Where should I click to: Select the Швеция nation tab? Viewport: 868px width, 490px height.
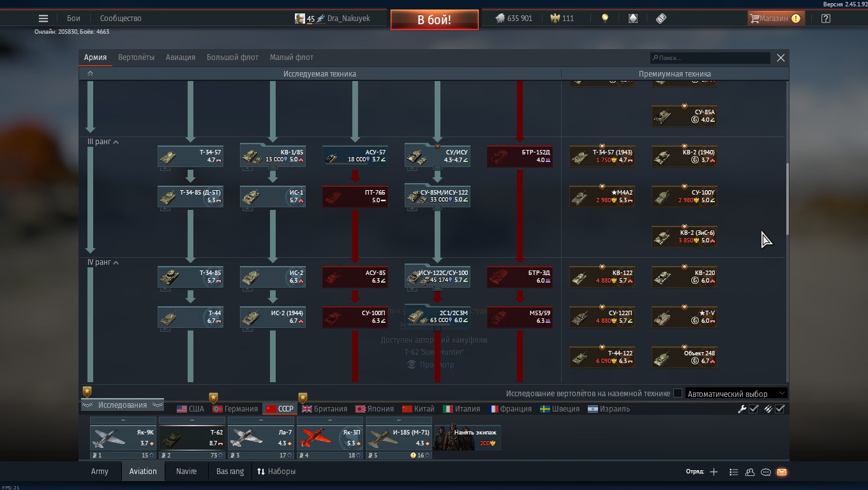pyautogui.click(x=560, y=409)
